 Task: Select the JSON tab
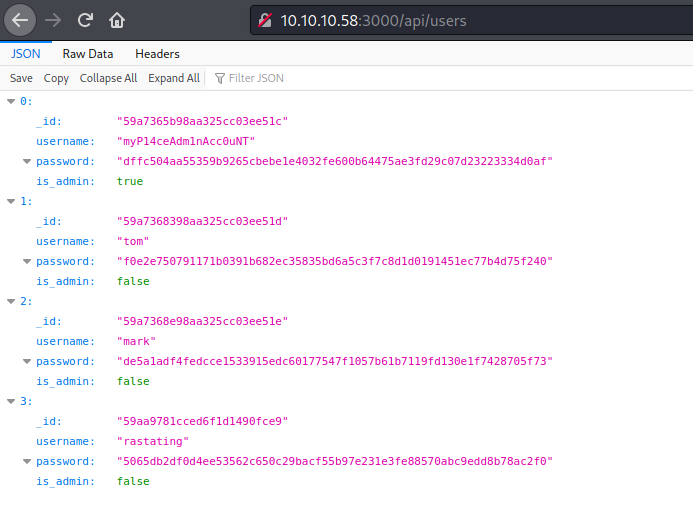coord(26,54)
